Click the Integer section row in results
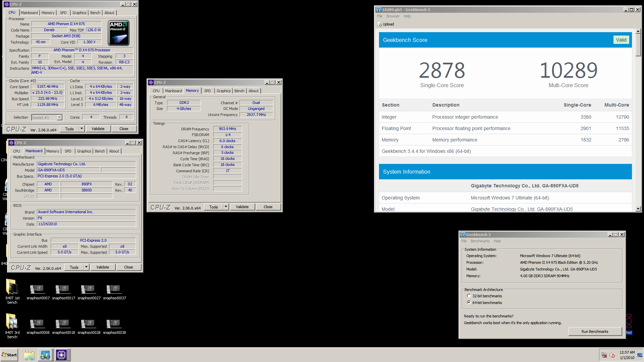The height and width of the screenshot is (362, 644). (505, 117)
